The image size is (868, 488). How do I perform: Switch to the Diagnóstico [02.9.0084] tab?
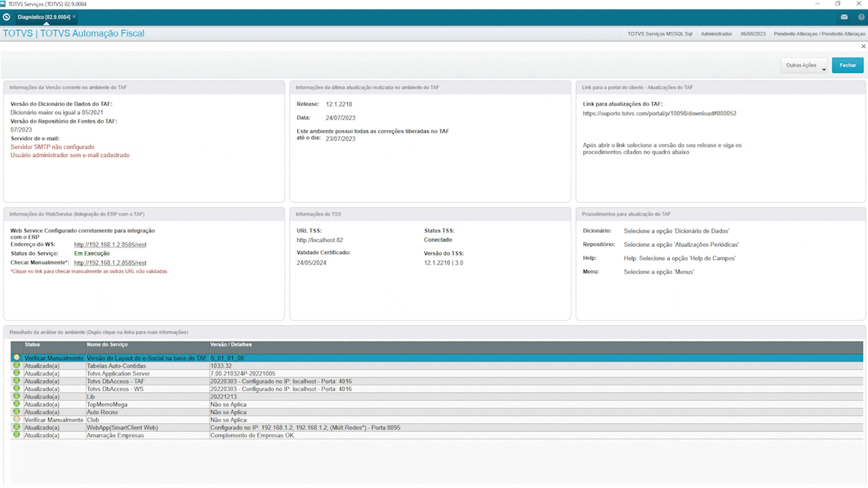click(x=44, y=17)
